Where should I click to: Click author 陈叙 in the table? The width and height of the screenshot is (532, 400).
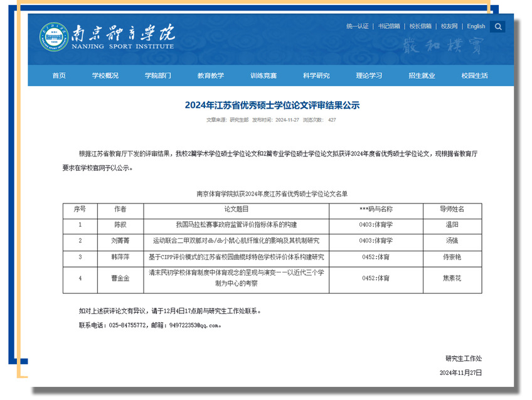tap(120, 224)
